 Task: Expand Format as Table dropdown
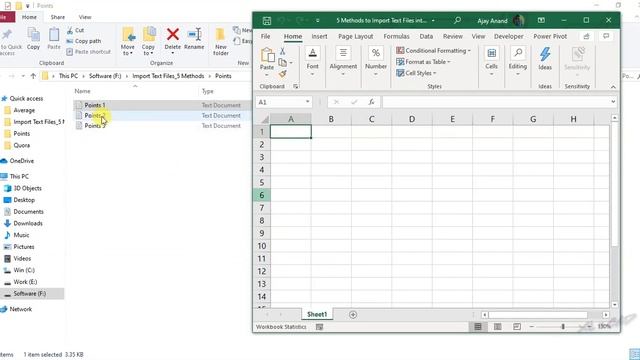tap(449, 62)
